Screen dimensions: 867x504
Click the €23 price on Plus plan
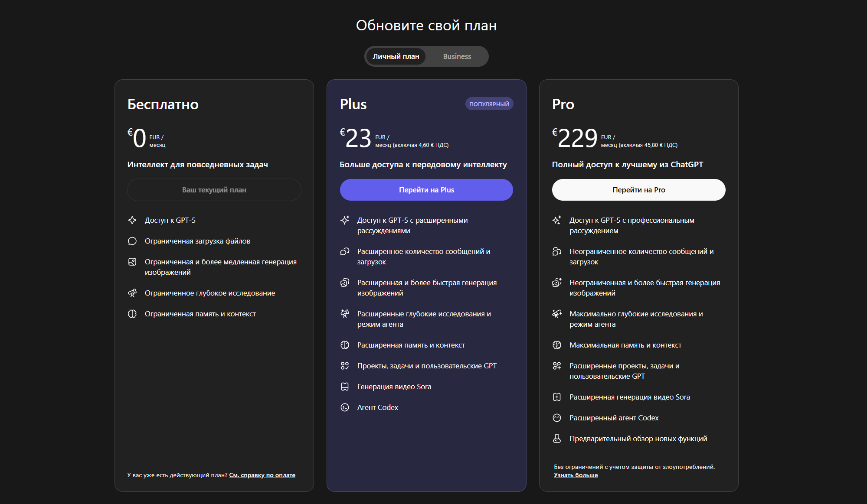[356, 138]
